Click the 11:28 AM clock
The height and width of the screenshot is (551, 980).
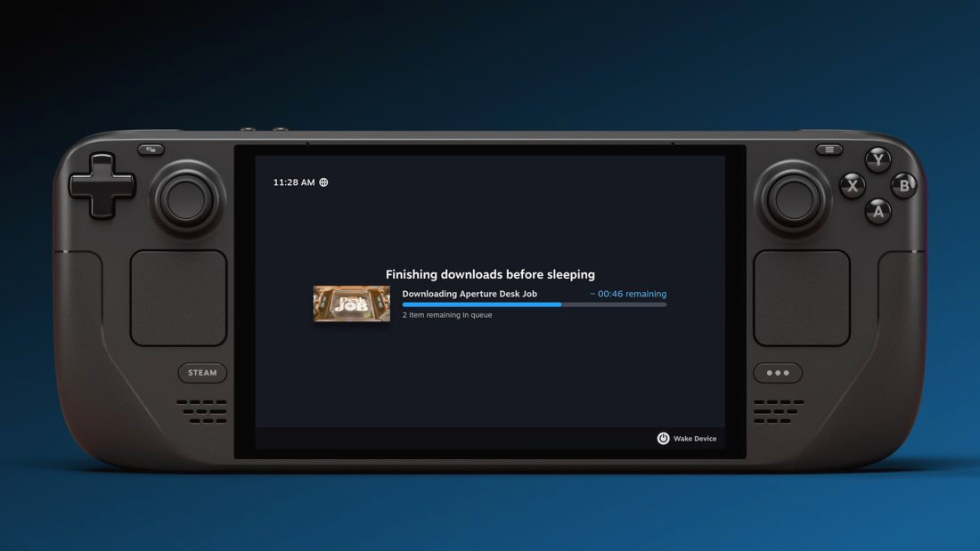tap(294, 182)
